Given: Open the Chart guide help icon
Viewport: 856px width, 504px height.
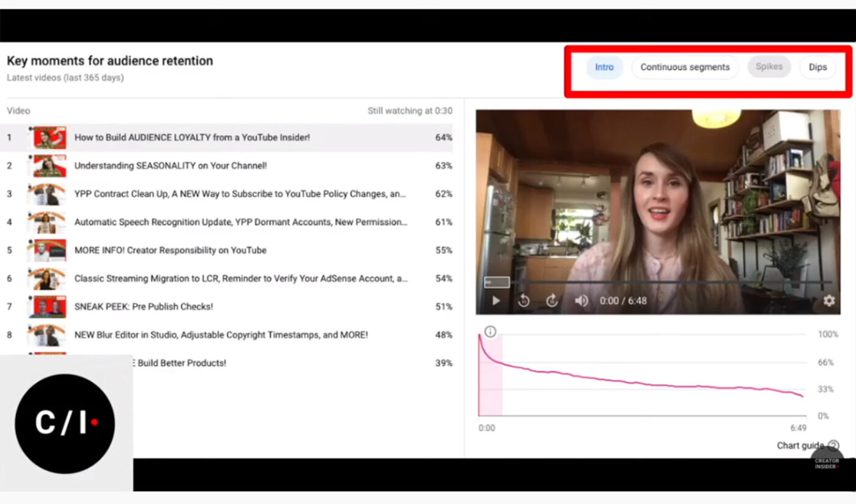Looking at the screenshot, I should tap(834, 445).
